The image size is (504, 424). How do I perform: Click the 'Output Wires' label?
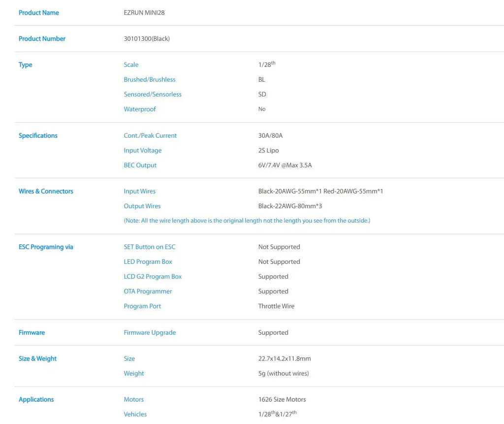point(142,206)
